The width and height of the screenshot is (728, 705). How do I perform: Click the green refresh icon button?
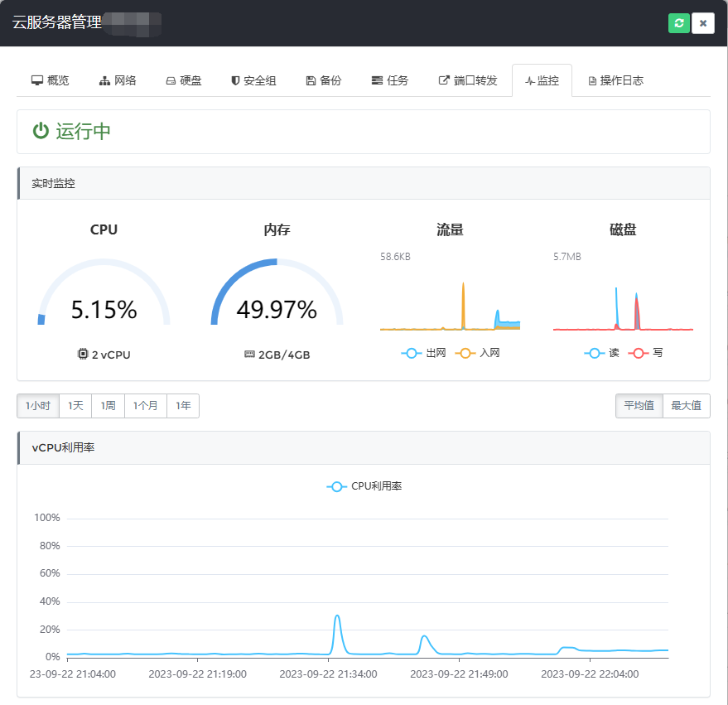(x=679, y=23)
